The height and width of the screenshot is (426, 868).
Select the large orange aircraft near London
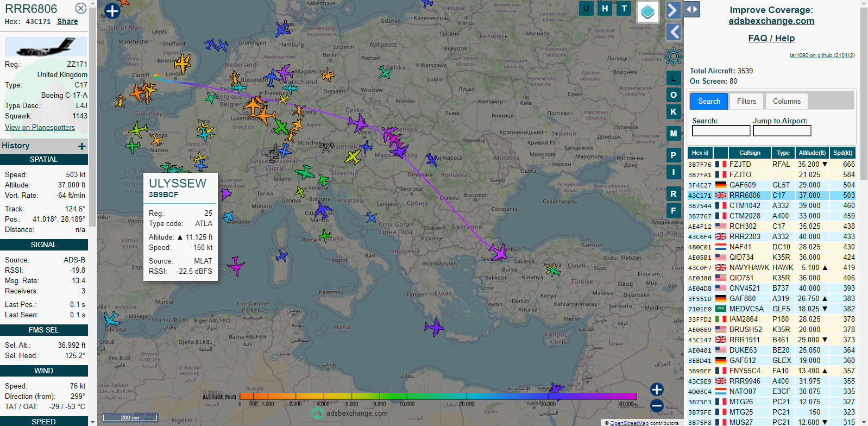pyautogui.click(x=183, y=64)
